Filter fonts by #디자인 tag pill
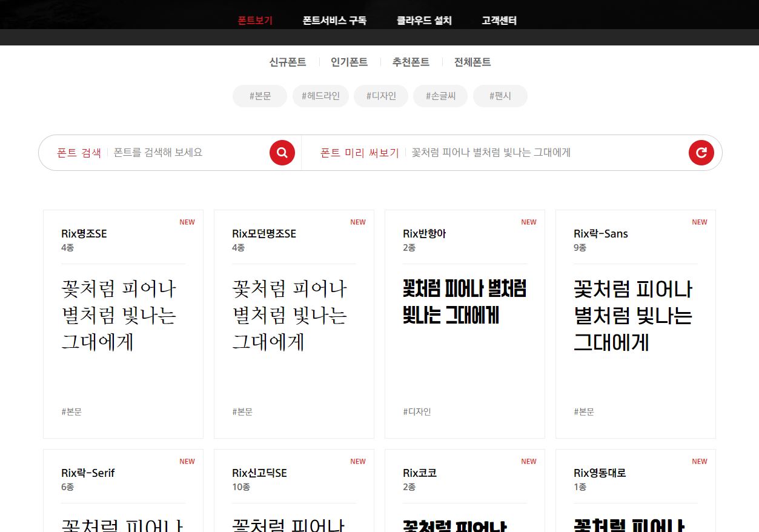This screenshot has width=759, height=532. coord(381,96)
